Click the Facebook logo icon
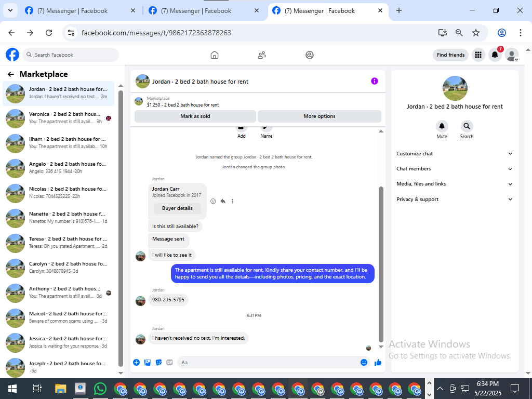Viewport: 532px width, 399px height. [x=12, y=55]
